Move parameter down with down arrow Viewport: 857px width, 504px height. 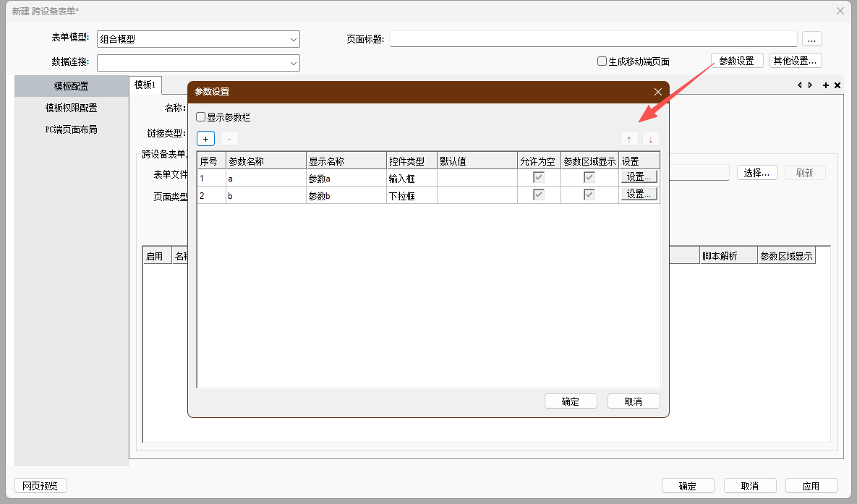[651, 139]
